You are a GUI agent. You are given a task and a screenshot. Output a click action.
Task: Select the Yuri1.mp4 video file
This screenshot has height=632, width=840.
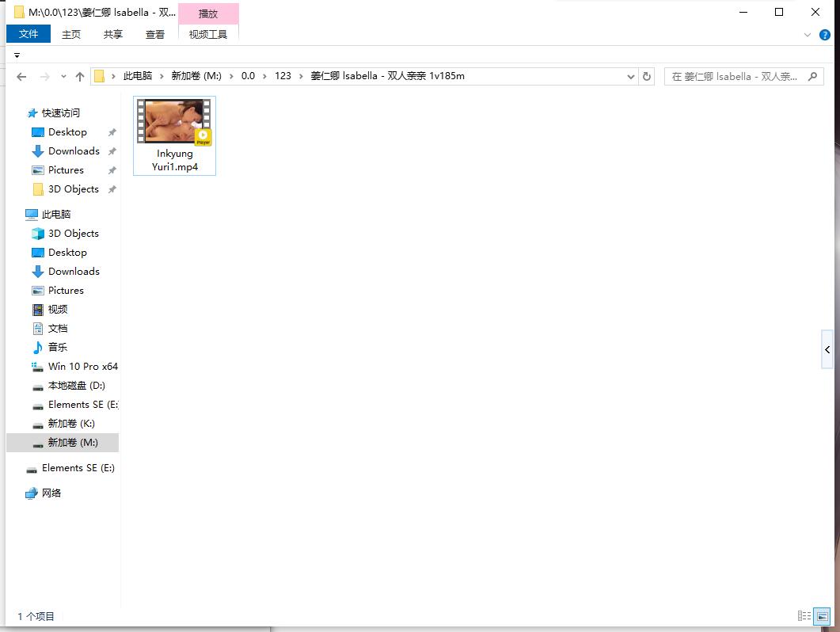(x=174, y=135)
